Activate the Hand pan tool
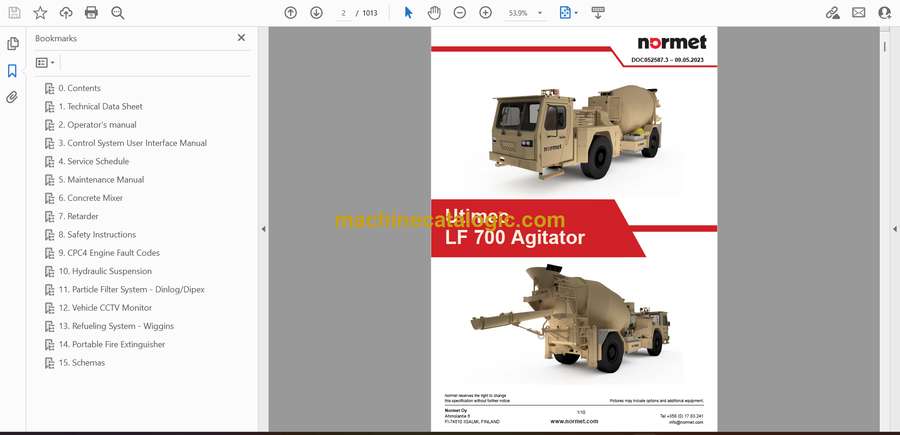Image resolution: width=900 pixels, height=435 pixels. (x=434, y=13)
